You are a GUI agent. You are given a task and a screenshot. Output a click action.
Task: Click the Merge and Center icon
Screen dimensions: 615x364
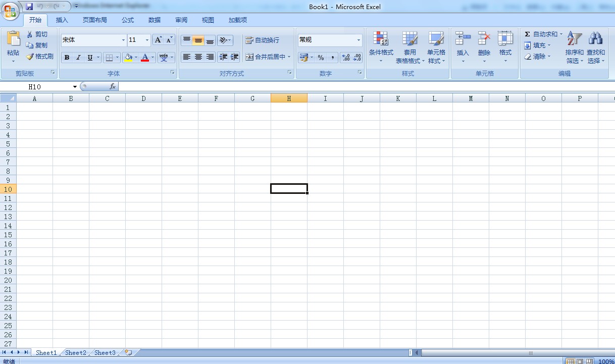tap(249, 57)
